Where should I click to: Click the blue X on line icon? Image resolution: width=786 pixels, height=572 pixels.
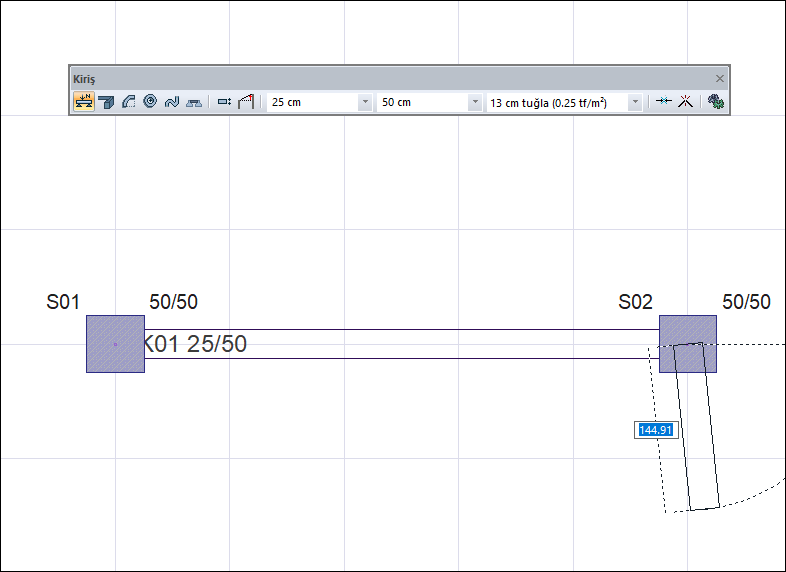pos(664,101)
